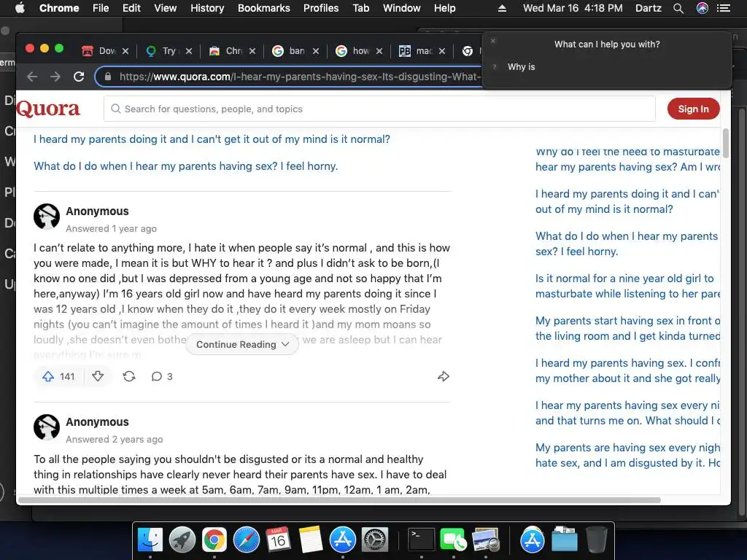747x560 pixels.
Task: Open the Bookmarks menu
Action: coord(264,8)
